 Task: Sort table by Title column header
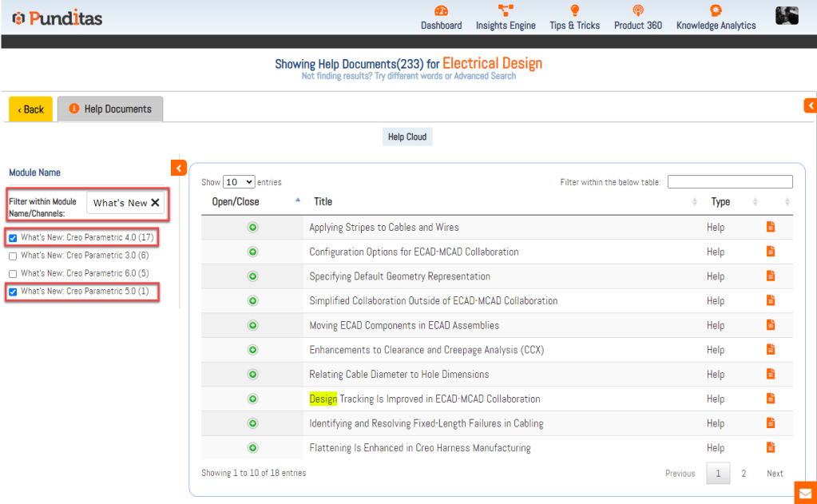323,202
